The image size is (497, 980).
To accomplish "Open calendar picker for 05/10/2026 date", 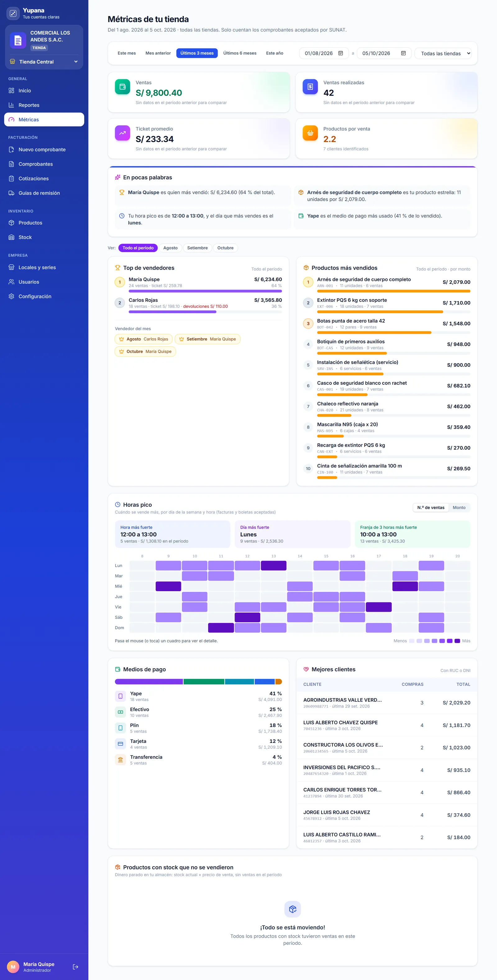I will click(404, 53).
